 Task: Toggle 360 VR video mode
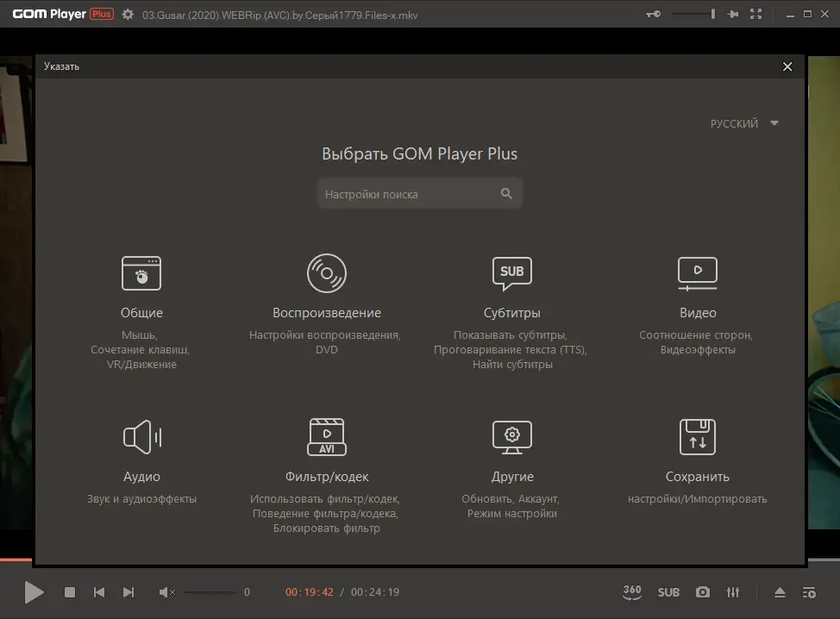click(632, 591)
